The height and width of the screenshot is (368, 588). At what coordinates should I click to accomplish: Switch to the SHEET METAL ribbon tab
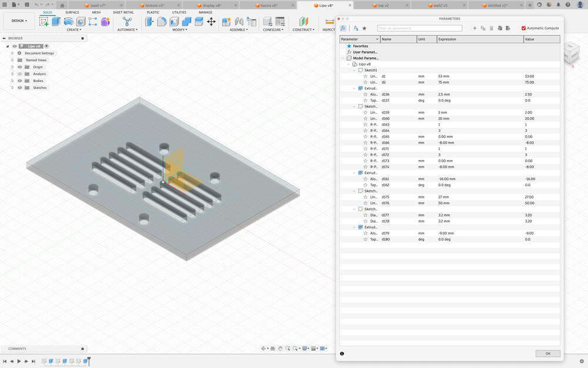[123, 12]
